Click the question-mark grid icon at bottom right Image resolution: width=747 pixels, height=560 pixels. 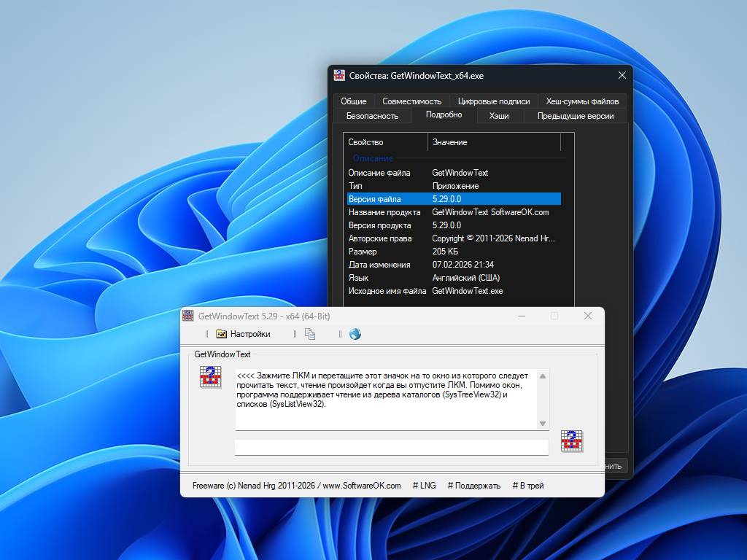tap(571, 442)
